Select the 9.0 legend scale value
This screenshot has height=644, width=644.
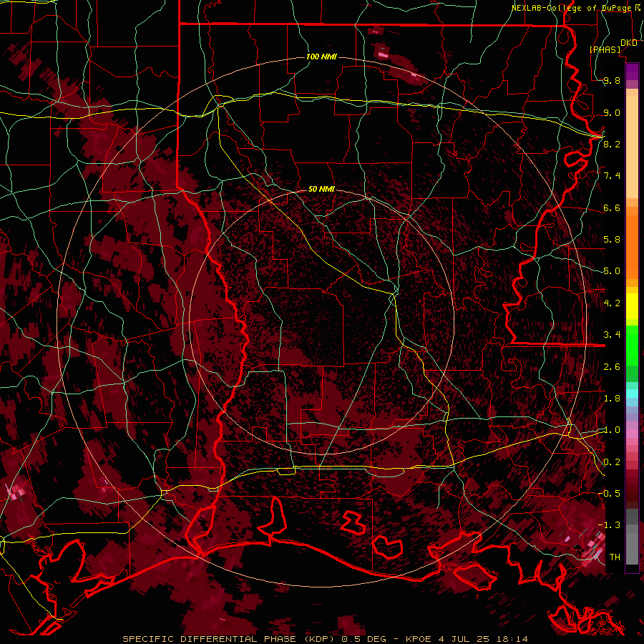(x=612, y=112)
